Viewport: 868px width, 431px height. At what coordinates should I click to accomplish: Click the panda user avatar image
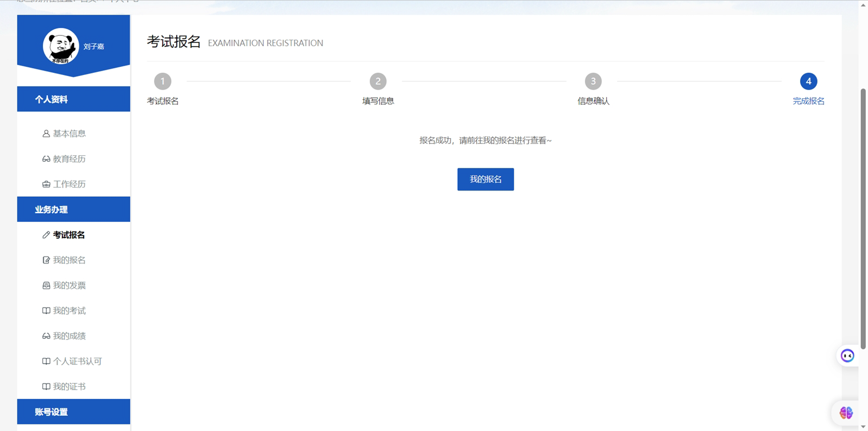[x=61, y=46]
